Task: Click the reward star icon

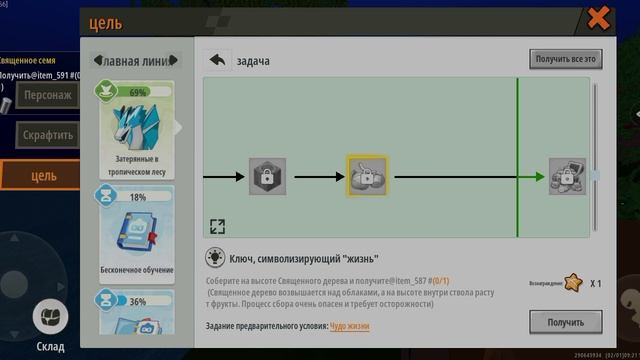Action: [573, 282]
